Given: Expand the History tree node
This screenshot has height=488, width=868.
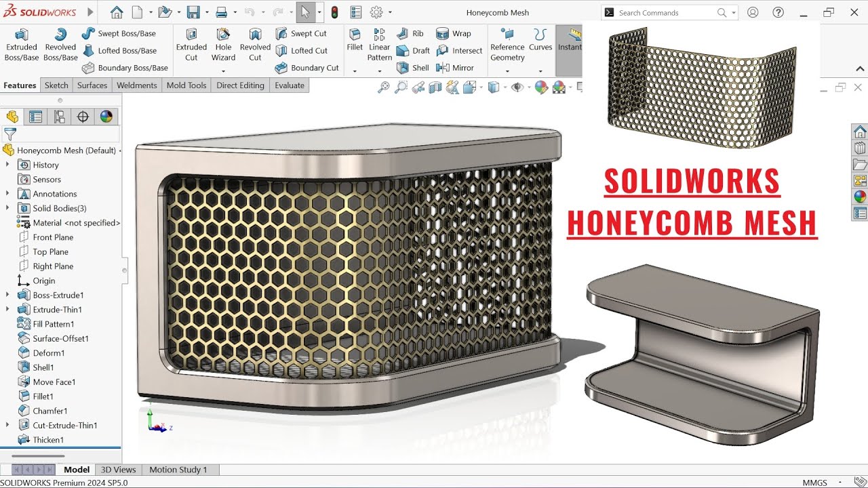Looking at the screenshot, I should coord(7,165).
